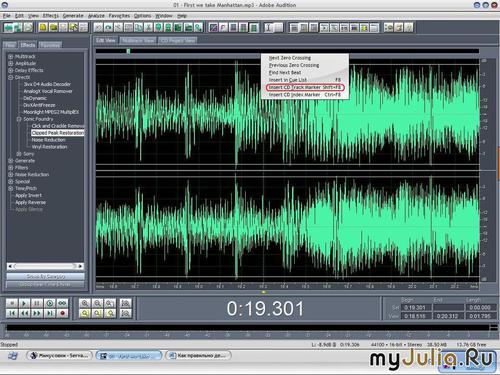This screenshot has height=375, width=500.
Task: Select the I-beam time selection tool
Action: coord(269,27)
